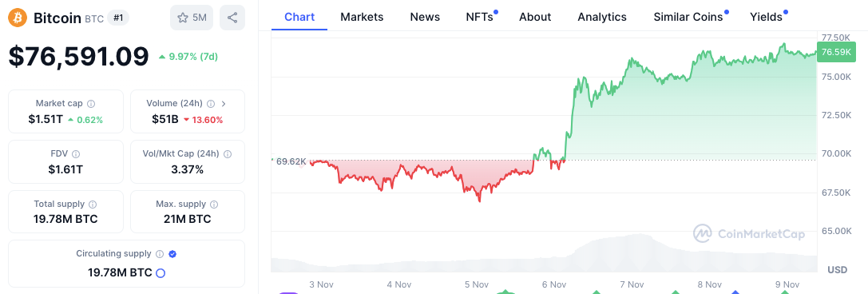Go to the Analytics tab

(x=602, y=17)
